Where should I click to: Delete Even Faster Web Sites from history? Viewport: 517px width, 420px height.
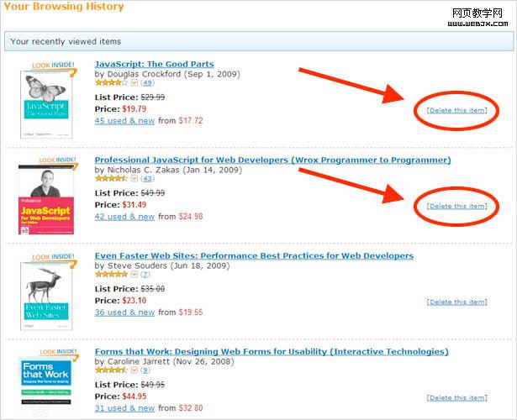click(456, 302)
